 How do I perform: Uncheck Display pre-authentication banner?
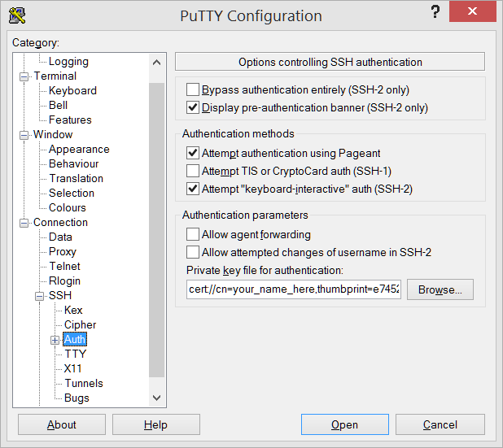pyautogui.click(x=192, y=107)
